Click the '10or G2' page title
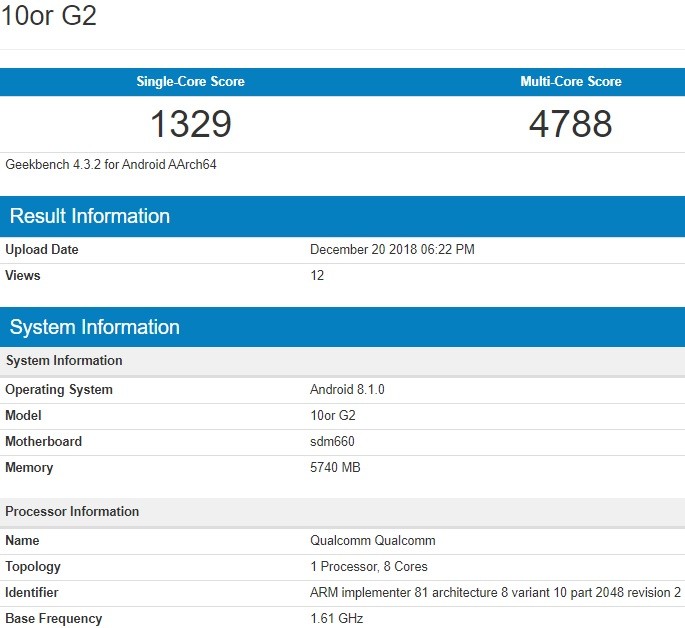The image size is (685, 628). (x=48, y=16)
